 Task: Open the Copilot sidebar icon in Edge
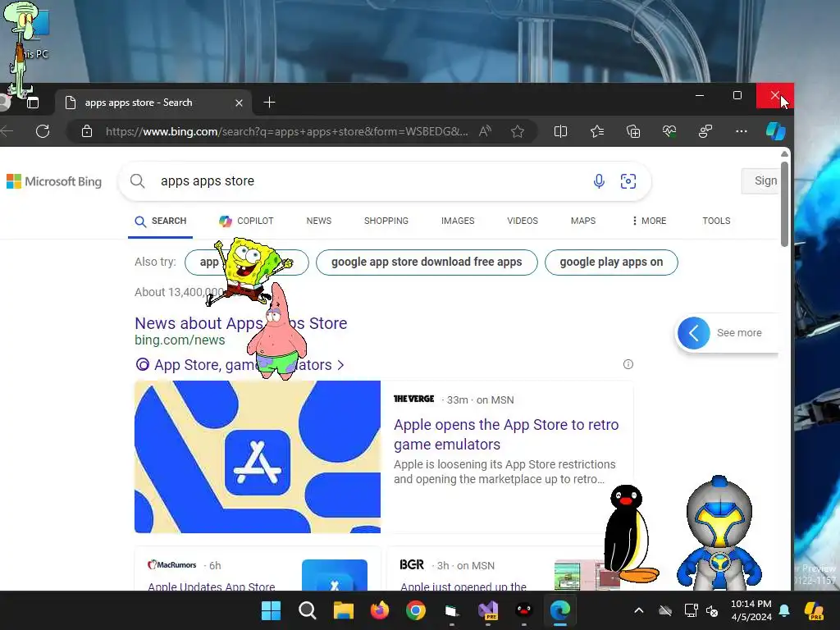click(x=776, y=131)
